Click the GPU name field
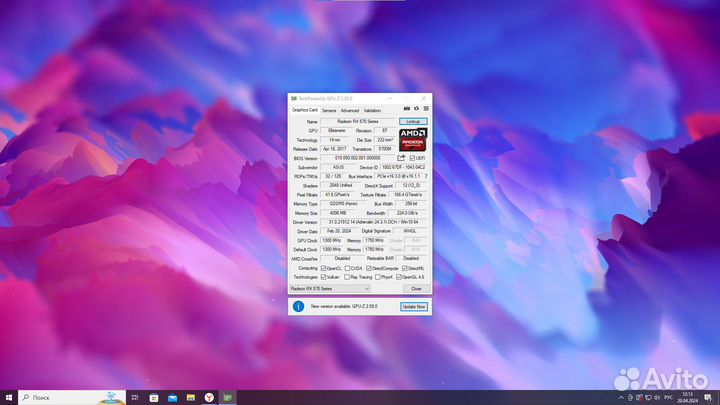The image size is (720, 405). click(x=358, y=122)
